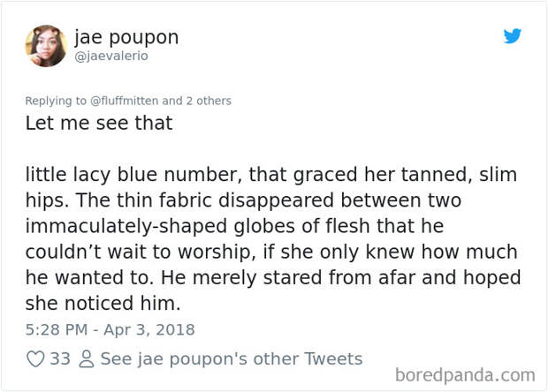Image resolution: width=548 pixels, height=392 pixels.
Task: Click the word 'Tweets' in footer link
Action: 333,358
